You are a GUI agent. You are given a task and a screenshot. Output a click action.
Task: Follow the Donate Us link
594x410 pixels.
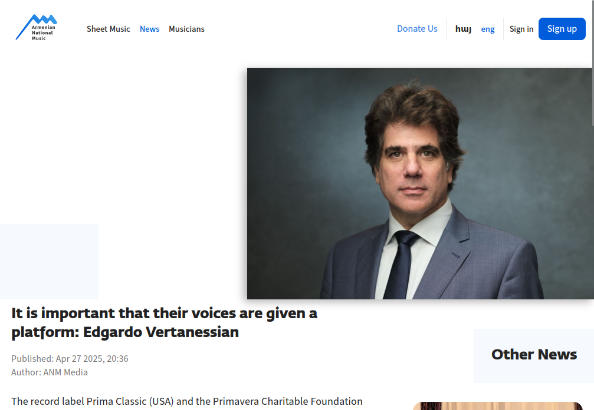point(417,29)
